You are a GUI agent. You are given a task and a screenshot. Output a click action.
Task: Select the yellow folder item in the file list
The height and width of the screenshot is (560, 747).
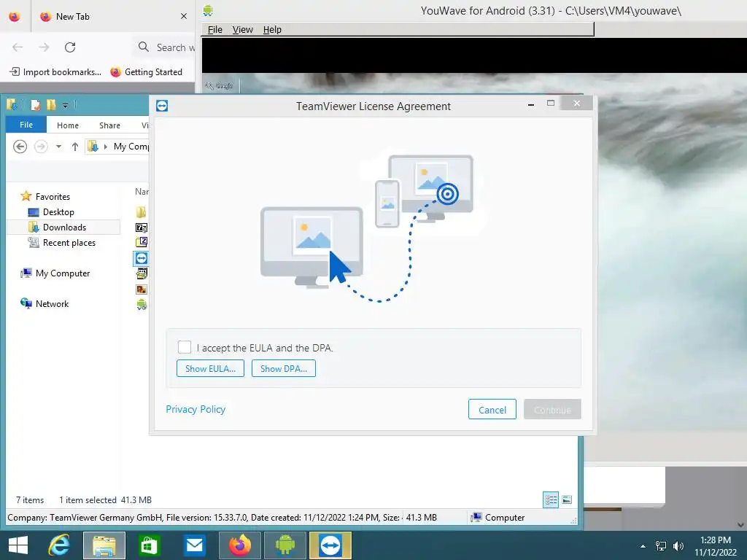tap(141, 212)
